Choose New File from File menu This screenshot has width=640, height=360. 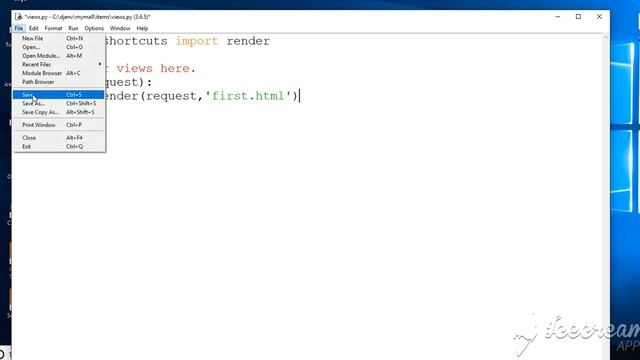(x=58, y=38)
